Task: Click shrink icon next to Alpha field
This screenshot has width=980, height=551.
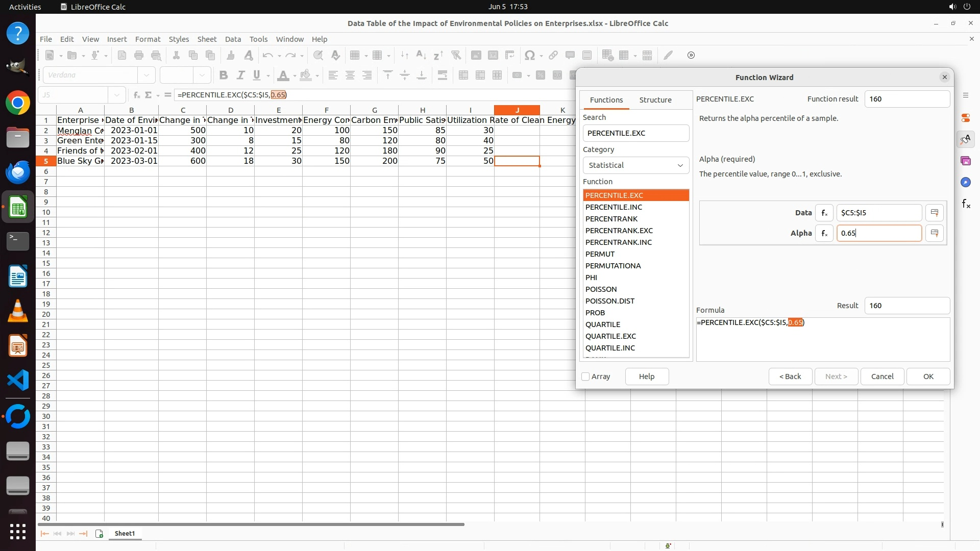Action: (x=935, y=233)
